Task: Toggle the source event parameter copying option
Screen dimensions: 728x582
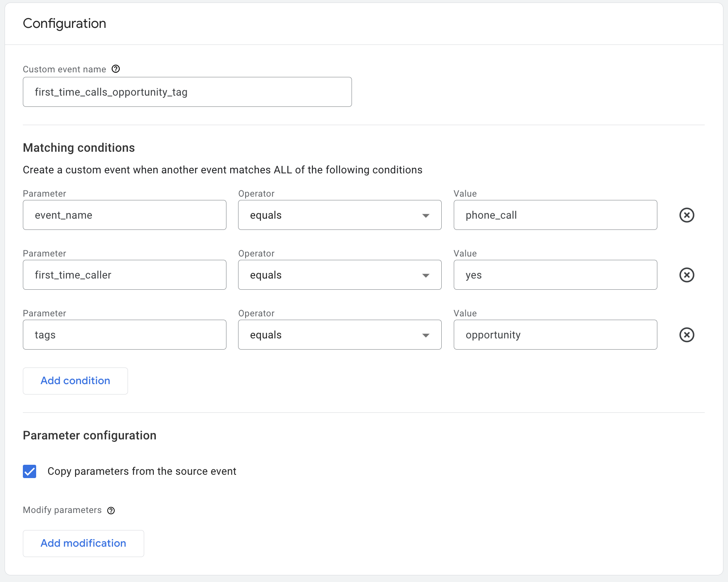Action: point(29,471)
